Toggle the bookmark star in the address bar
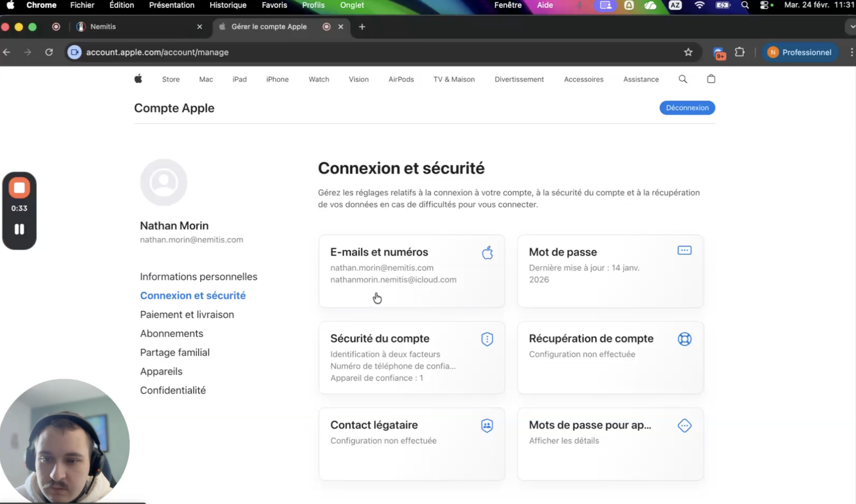The image size is (856, 504). (688, 52)
